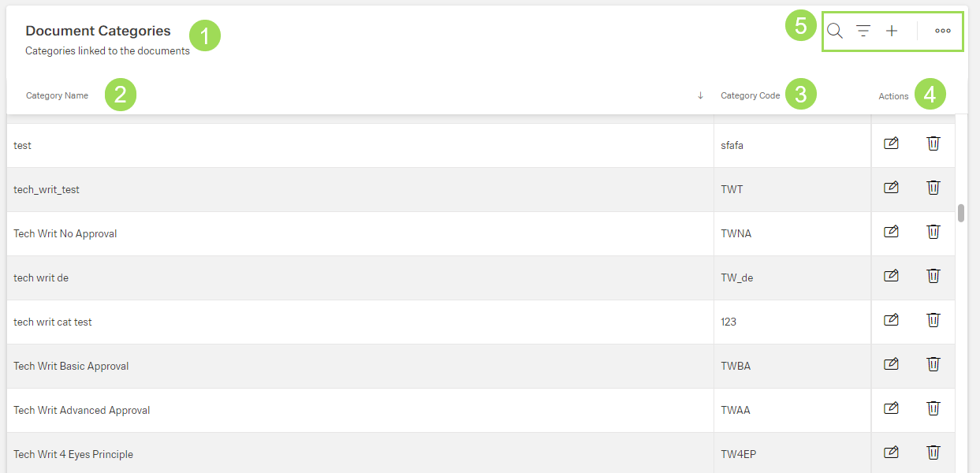
Task: Add a new document category
Action: coord(892,31)
